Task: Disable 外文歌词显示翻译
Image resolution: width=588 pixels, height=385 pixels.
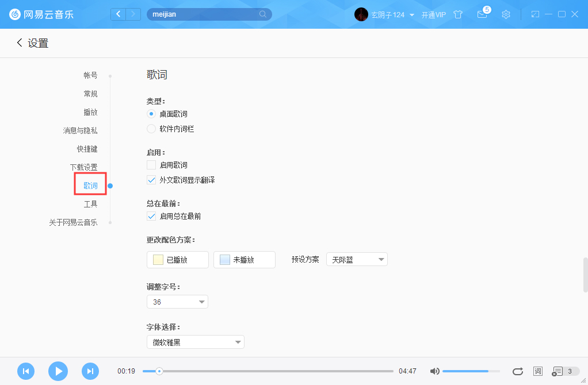Action: 151,180
